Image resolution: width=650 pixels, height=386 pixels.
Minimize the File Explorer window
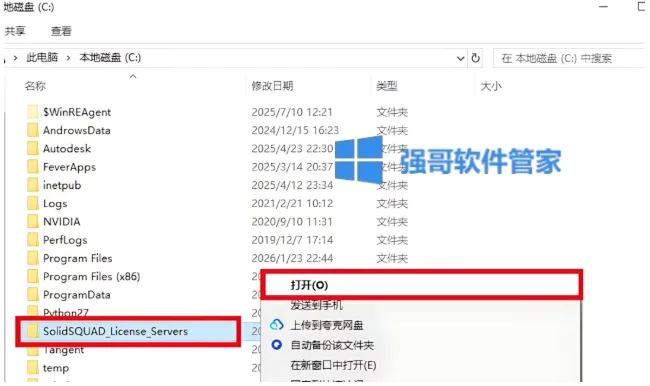pyautogui.click(x=603, y=7)
